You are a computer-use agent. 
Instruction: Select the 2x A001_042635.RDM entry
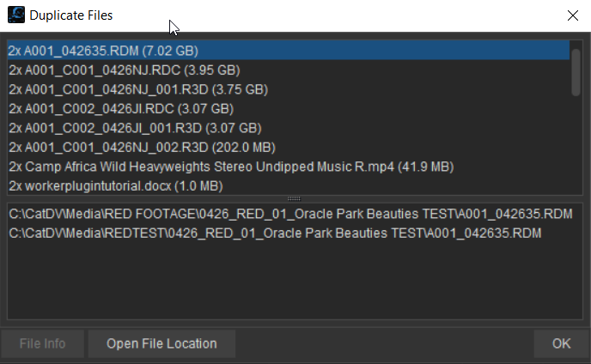pos(289,51)
